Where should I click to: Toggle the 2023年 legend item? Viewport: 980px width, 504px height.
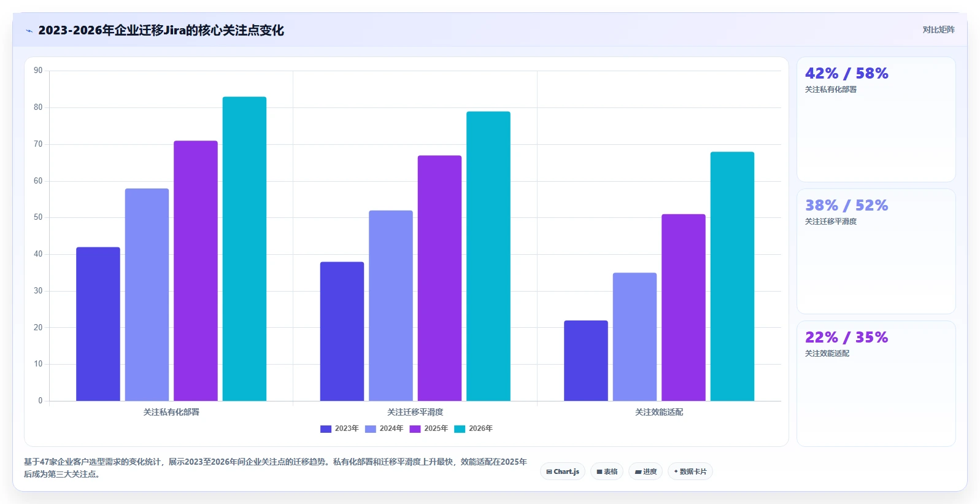339,428
